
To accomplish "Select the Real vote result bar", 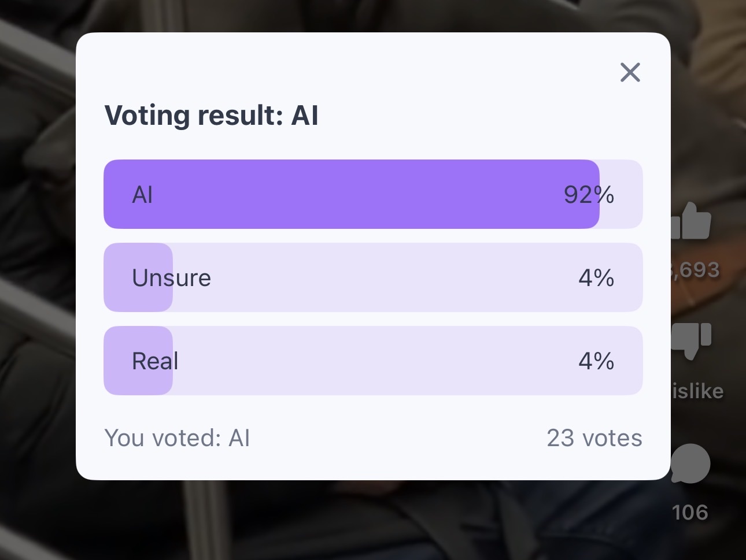I will coord(373,361).
